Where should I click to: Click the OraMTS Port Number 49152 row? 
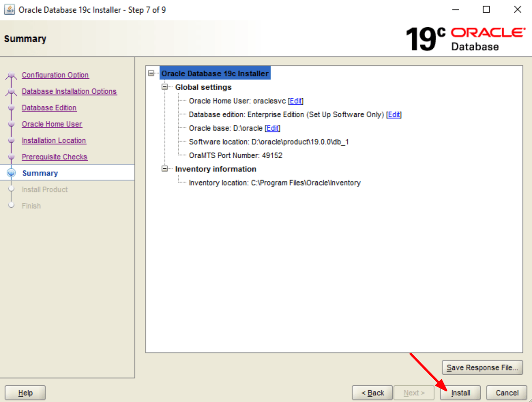click(236, 156)
